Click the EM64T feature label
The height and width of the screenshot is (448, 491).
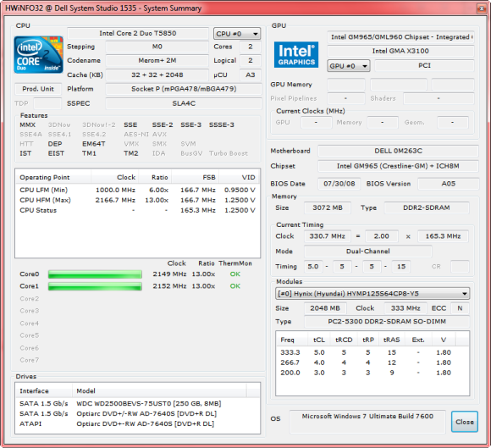point(94,144)
